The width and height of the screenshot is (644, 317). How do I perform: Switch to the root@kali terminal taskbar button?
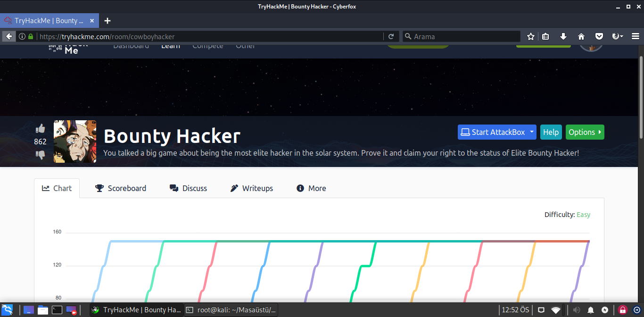tap(231, 310)
